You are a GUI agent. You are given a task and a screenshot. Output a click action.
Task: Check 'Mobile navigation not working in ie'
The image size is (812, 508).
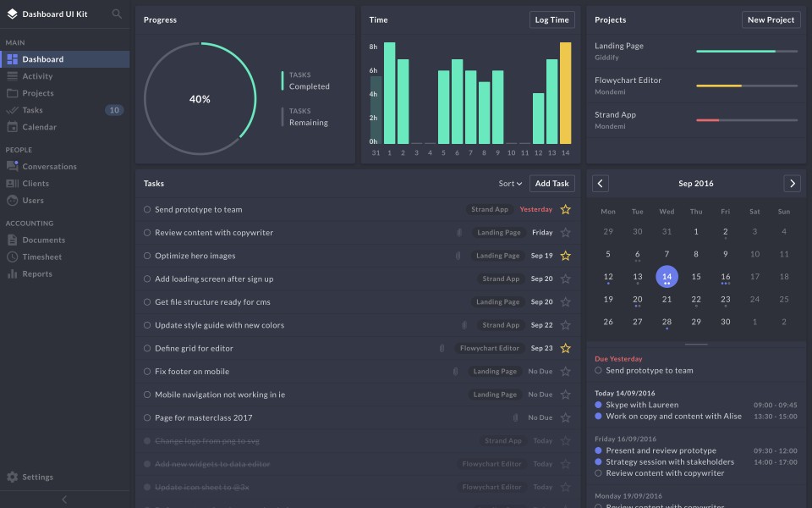147,395
